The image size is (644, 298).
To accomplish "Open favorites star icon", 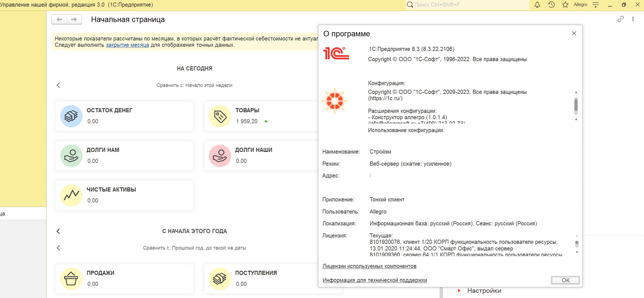I will (565, 5).
